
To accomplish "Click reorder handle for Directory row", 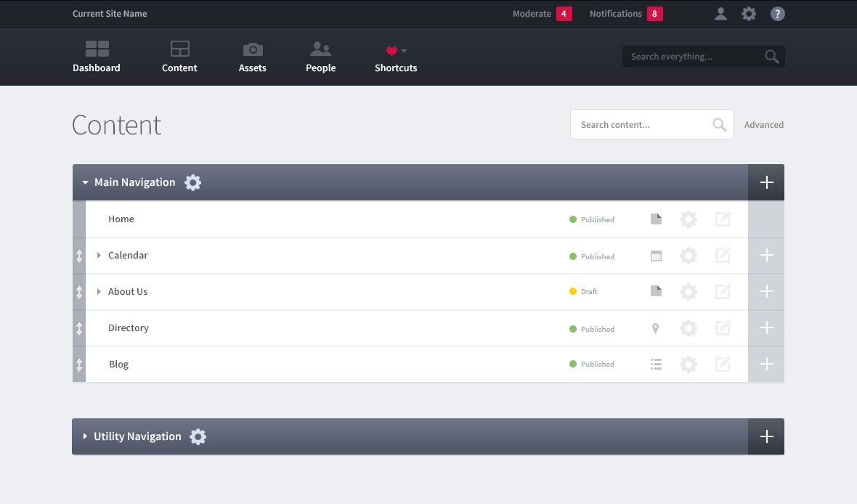I will click(x=78, y=328).
